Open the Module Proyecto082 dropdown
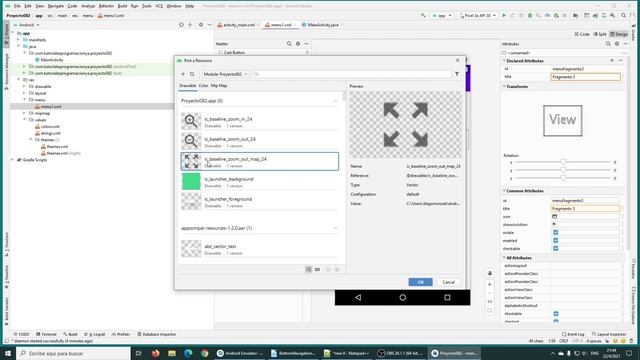 point(225,74)
